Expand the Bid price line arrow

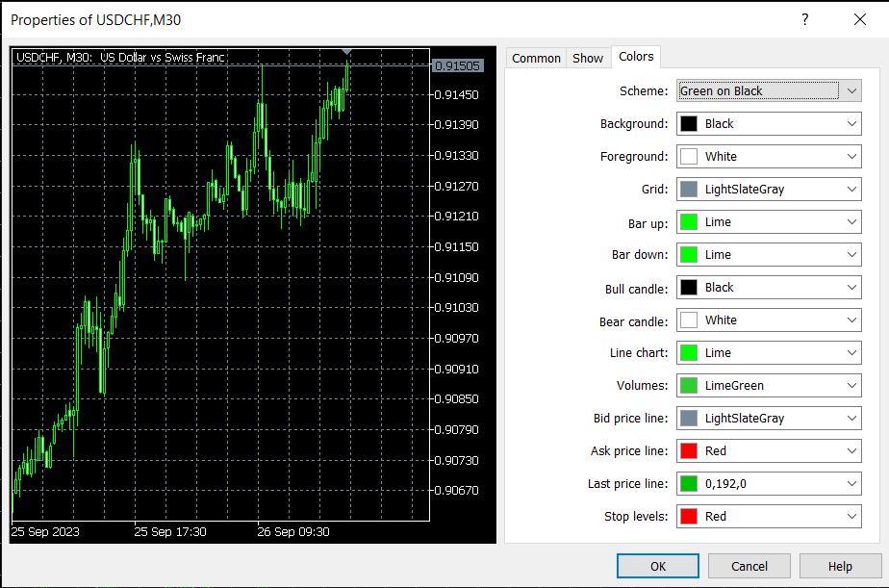[x=851, y=419]
